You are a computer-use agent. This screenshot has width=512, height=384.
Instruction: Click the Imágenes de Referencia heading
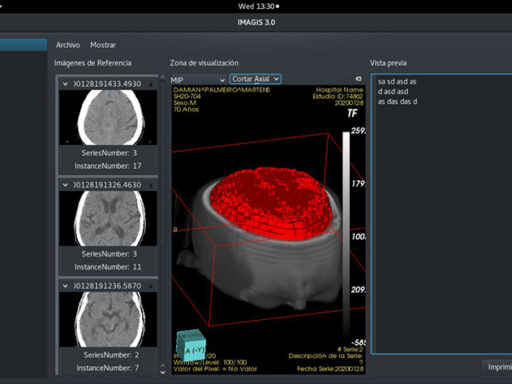[x=93, y=63]
